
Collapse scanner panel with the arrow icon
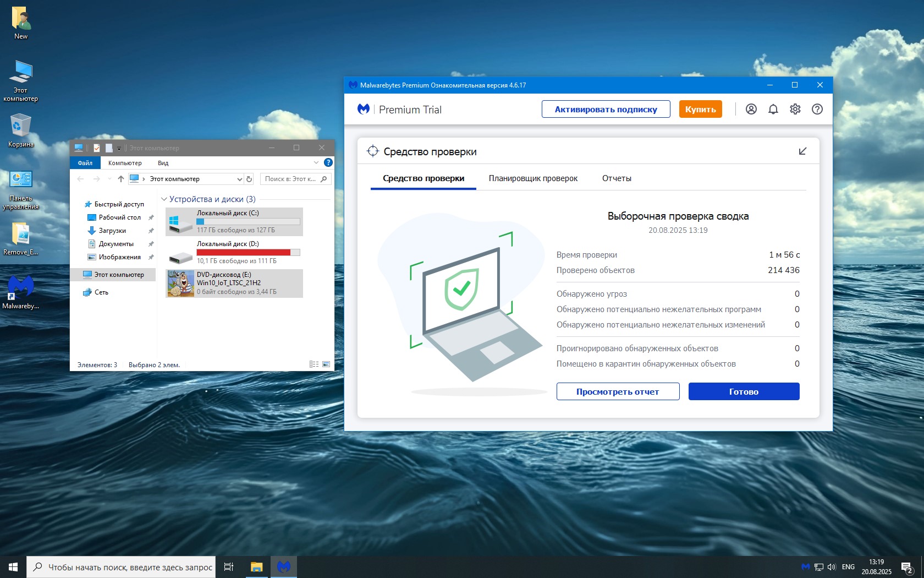click(x=802, y=151)
